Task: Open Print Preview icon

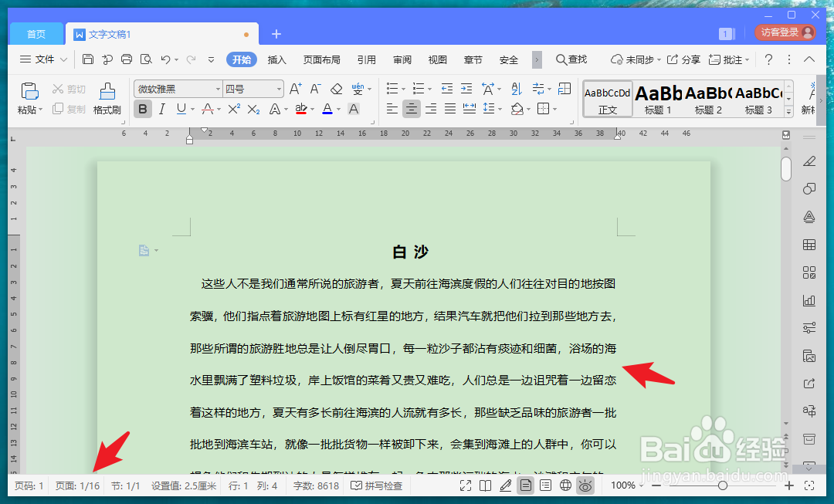Action: pyautogui.click(x=146, y=59)
